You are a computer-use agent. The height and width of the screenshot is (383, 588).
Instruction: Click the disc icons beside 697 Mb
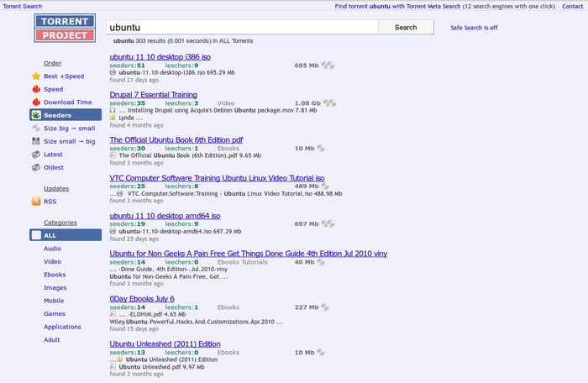pyautogui.click(x=328, y=224)
